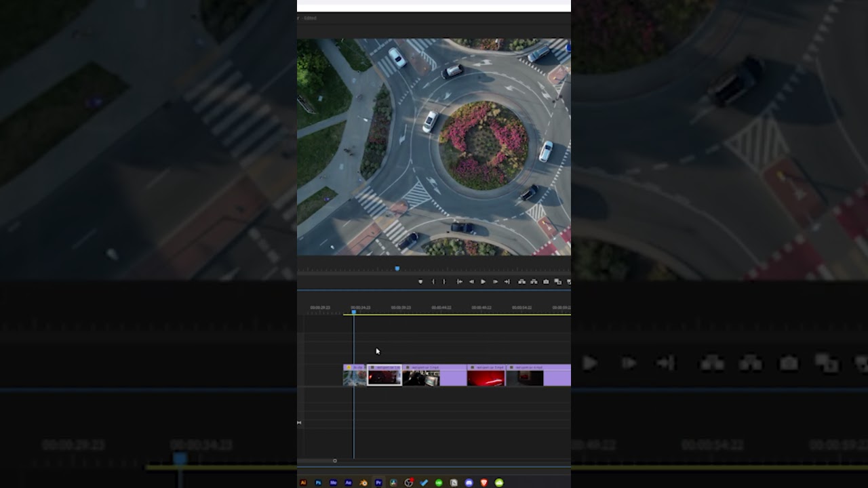The image size is (868, 488).
Task: Open Discord from the taskbar
Action: 469,483
